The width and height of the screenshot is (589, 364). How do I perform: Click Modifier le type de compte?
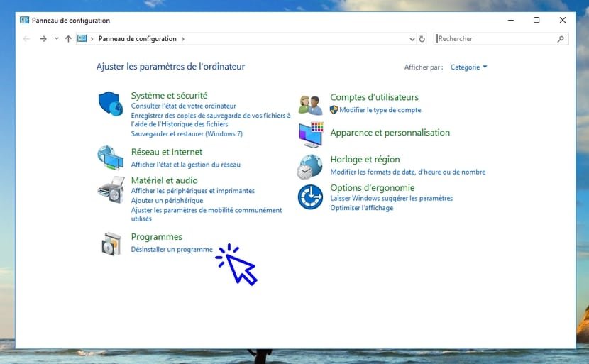click(x=380, y=110)
